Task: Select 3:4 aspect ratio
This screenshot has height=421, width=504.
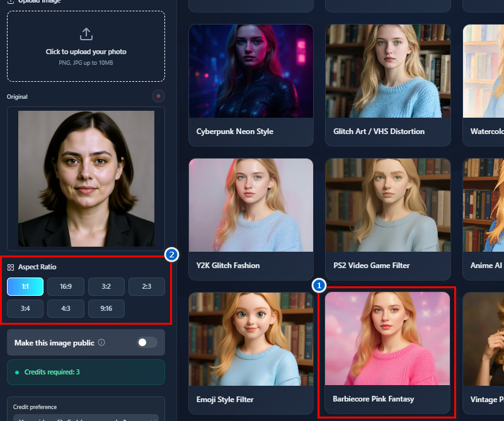Action: click(25, 308)
